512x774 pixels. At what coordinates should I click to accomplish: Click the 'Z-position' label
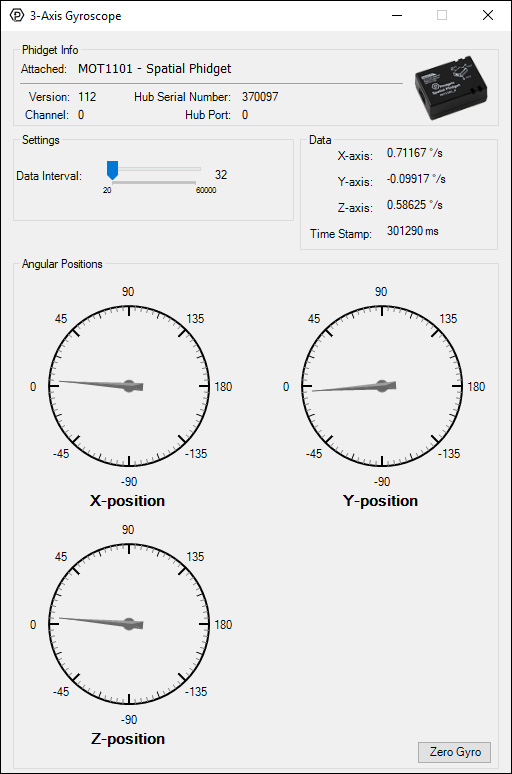[x=128, y=738]
